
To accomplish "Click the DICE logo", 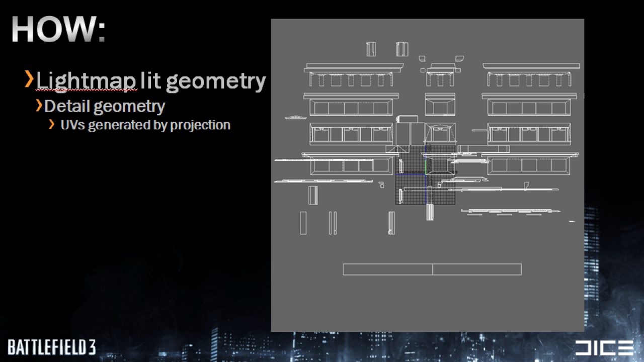I will click(604, 348).
